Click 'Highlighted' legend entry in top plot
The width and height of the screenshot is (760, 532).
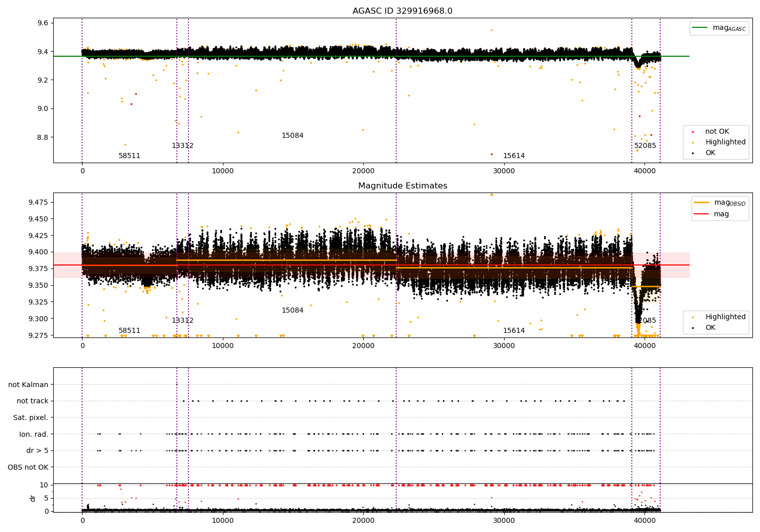[x=726, y=142]
